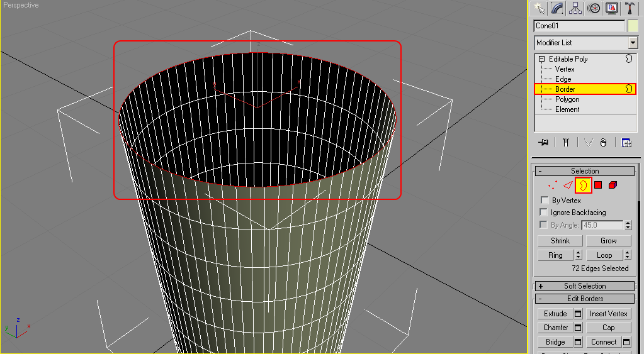Activate the Element selection red cube icon
The image size is (644, 354).
coord(613,185)
